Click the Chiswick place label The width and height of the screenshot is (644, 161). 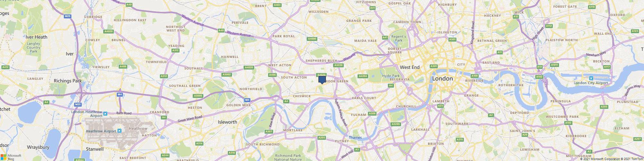(x=302, y=96)
